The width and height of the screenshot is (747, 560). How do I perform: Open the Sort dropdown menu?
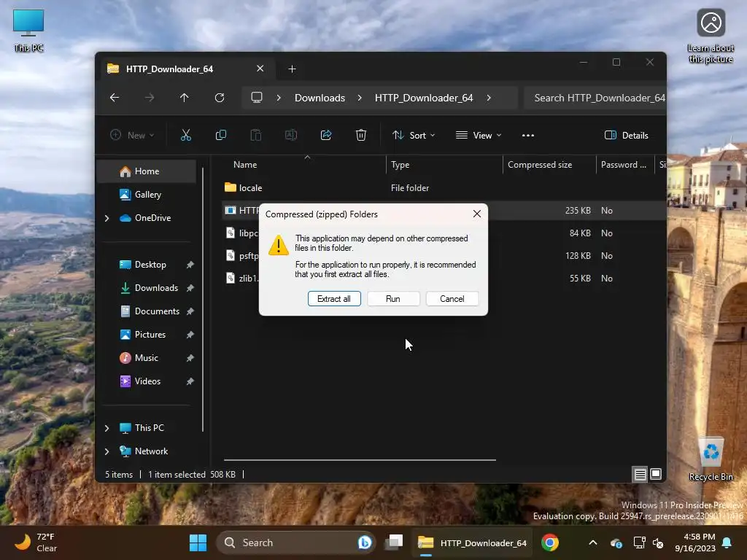click(x=414, y=135)
